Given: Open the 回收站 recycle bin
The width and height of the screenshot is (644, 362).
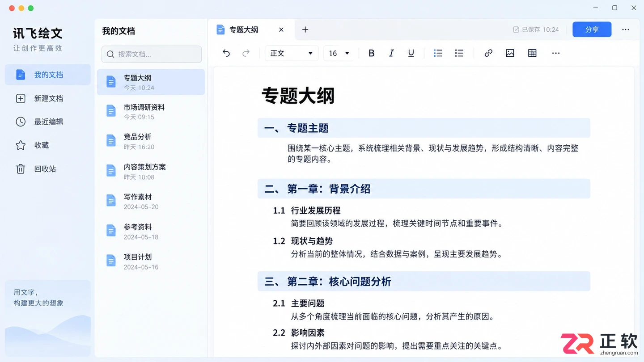Looking at the screenshot, I should pyautogui.click(x=48, y=169).
